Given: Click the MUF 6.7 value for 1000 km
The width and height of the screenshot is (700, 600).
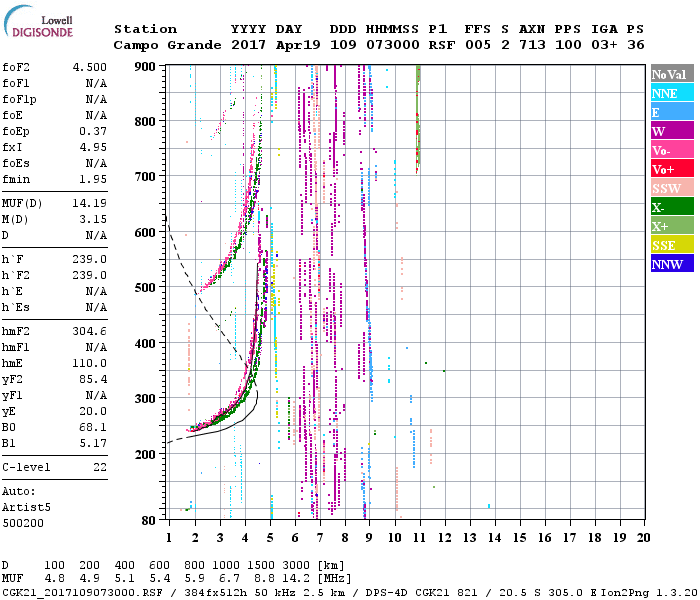Looking at the screenshot, I should pos(229,579).
